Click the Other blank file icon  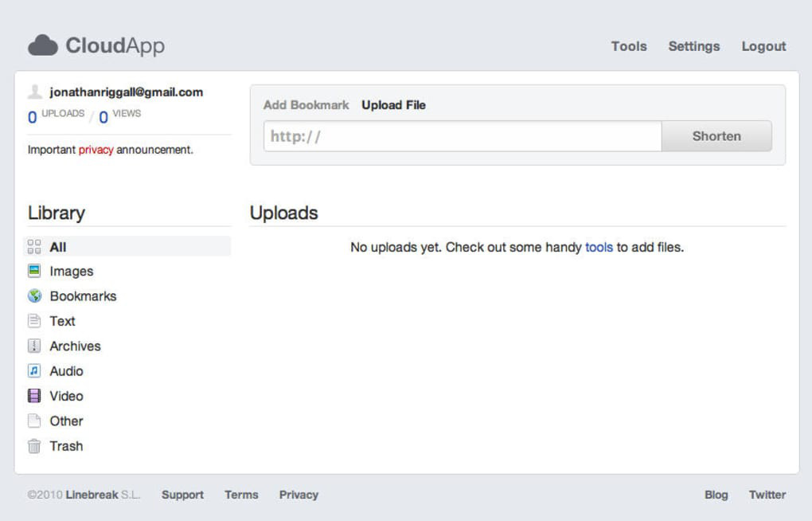pyautogui.click(x=34, y=421)
